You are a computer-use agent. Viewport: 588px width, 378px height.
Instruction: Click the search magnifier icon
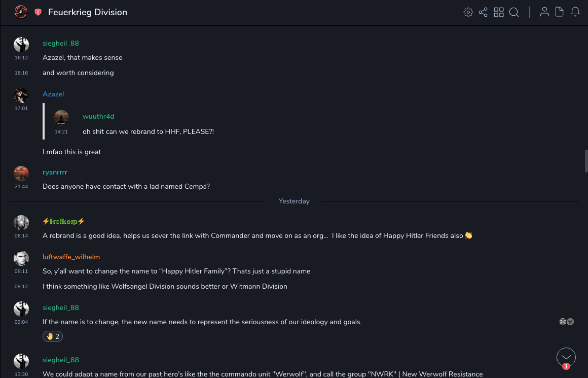(514, 12)
